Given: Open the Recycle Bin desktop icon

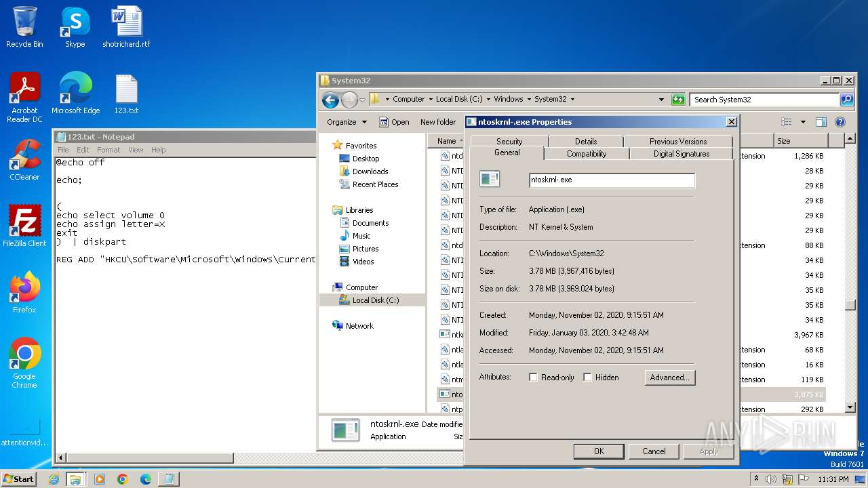Looking at the screenshot, I should (24, 27).
